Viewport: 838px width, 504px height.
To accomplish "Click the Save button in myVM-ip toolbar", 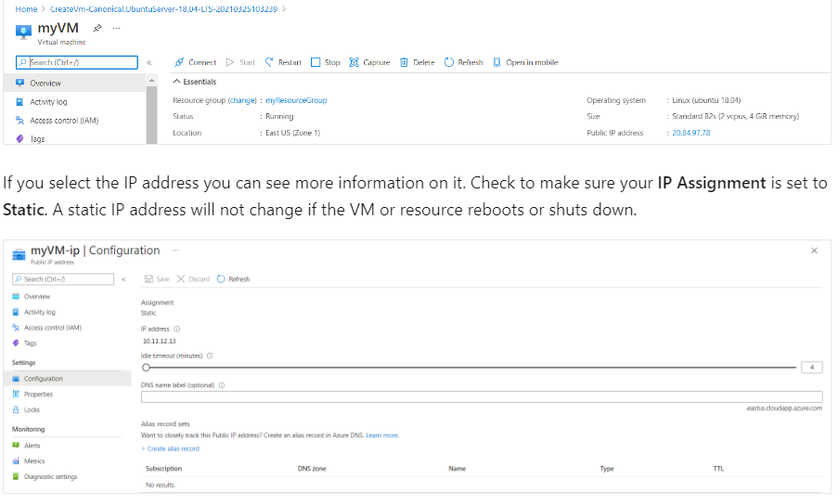I will tap(157, 279).
